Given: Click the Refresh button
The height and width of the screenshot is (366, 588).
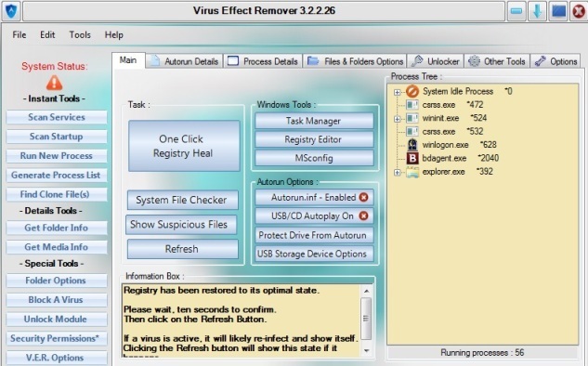Looking at the screenshot, I should click(x=182, y=249).
